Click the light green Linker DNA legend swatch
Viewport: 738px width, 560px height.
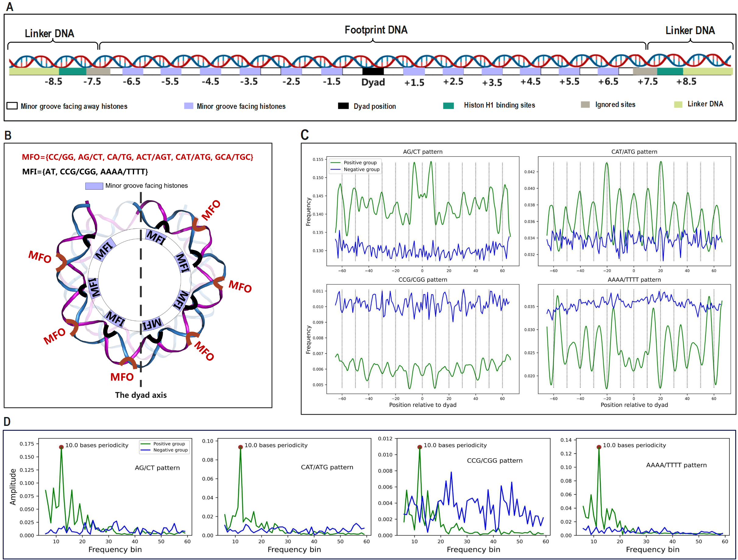(x=678, y=105)
